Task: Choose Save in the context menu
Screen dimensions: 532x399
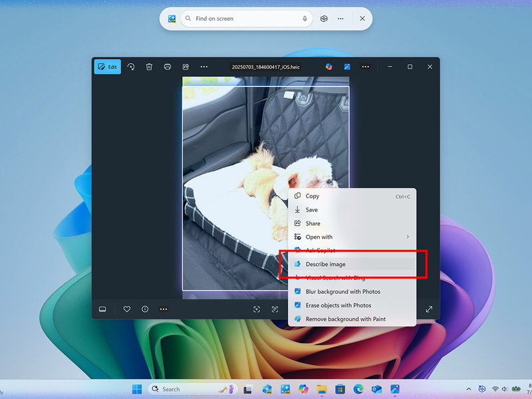Action: pos(352,209)
